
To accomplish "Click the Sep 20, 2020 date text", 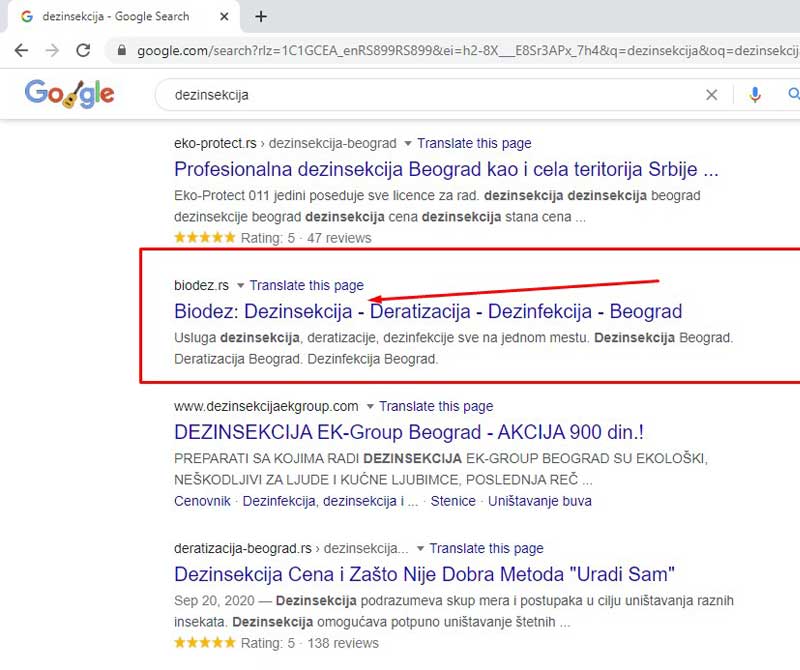I will coord(214,601).
